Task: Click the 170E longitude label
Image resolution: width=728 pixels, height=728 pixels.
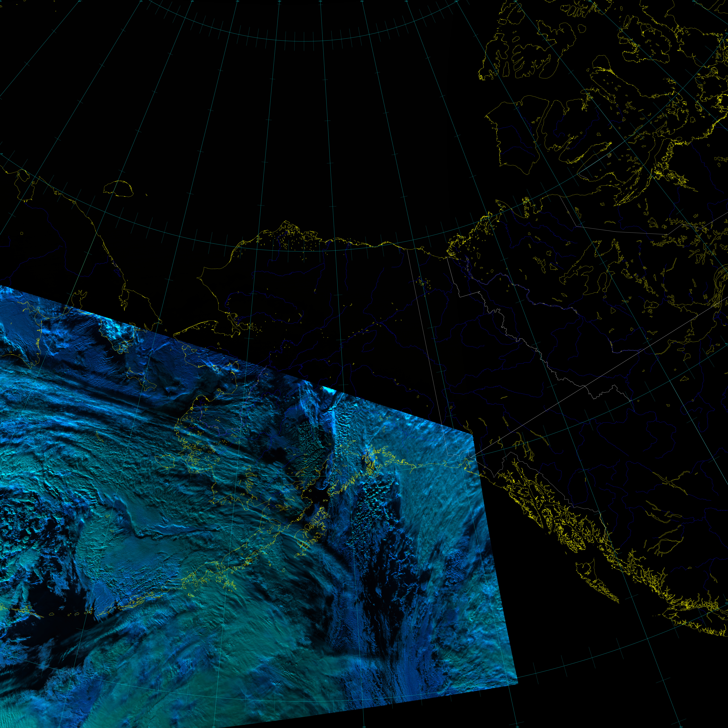Action: click(141, 1)
